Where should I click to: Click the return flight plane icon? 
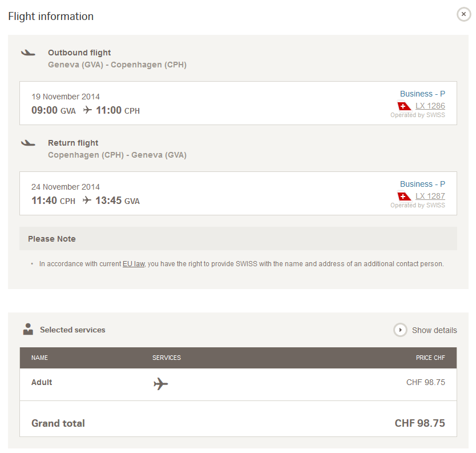pyautogui.click(x=28, y=143)
